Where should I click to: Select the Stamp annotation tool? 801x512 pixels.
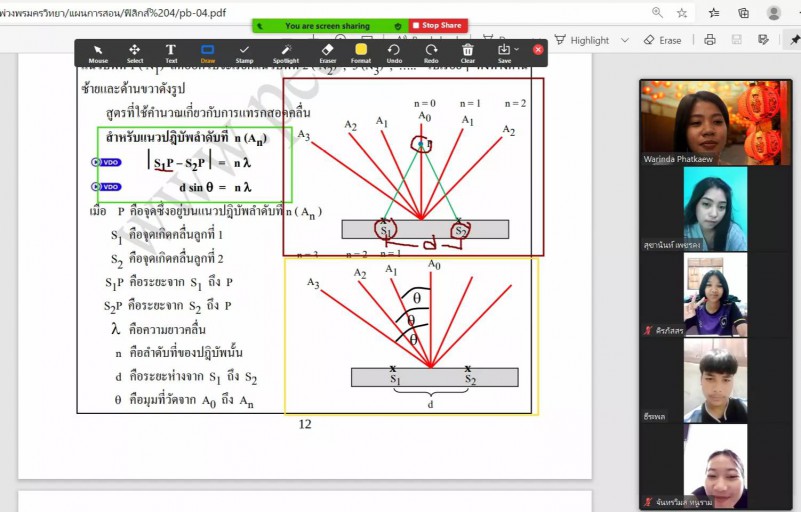245,53
